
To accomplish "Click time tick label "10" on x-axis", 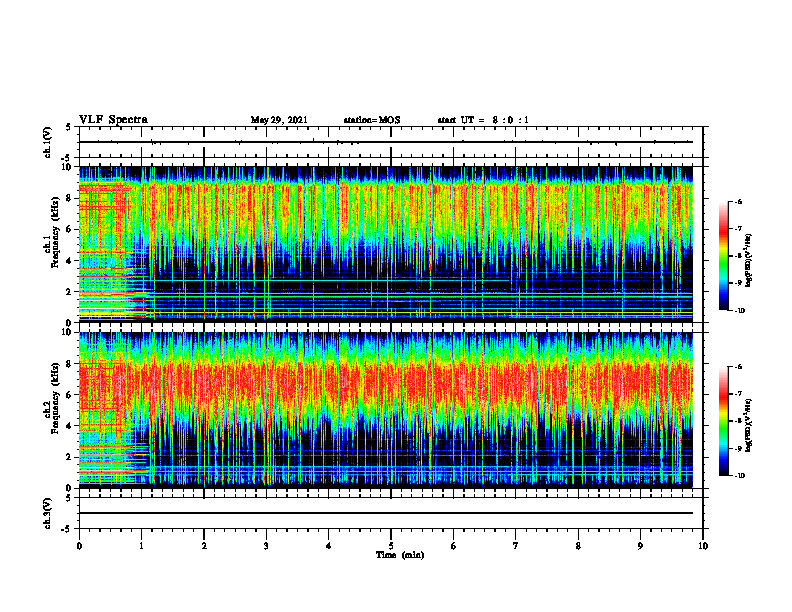I will [703, 546].
